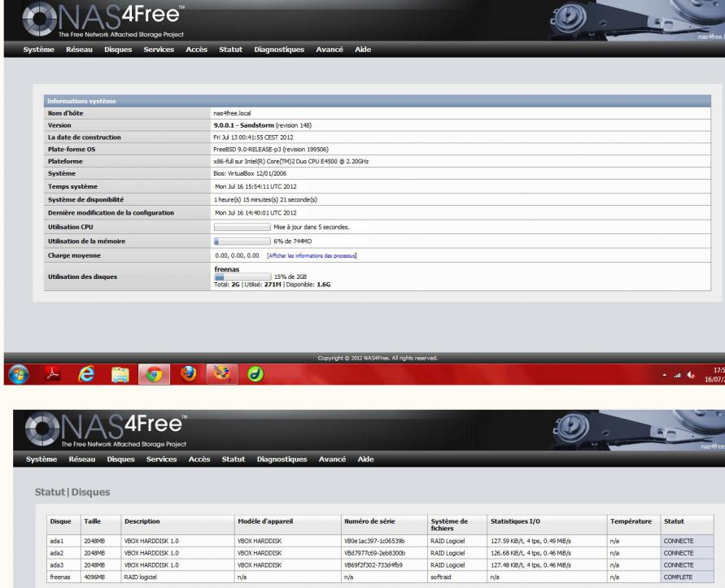Select version text '9.0.0.1 - Sandstorm'
This screenshot has width=725, height=588.
(243, 125)
